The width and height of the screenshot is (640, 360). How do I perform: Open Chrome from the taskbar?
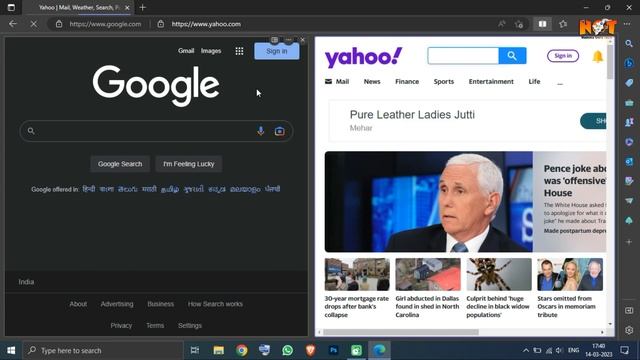point(242,350)
